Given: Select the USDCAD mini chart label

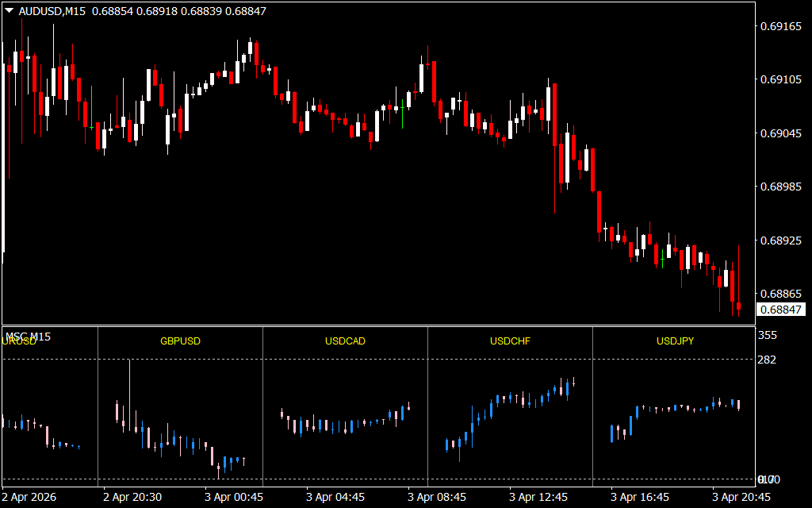Looking at the screenshot, I should point(345,341).
